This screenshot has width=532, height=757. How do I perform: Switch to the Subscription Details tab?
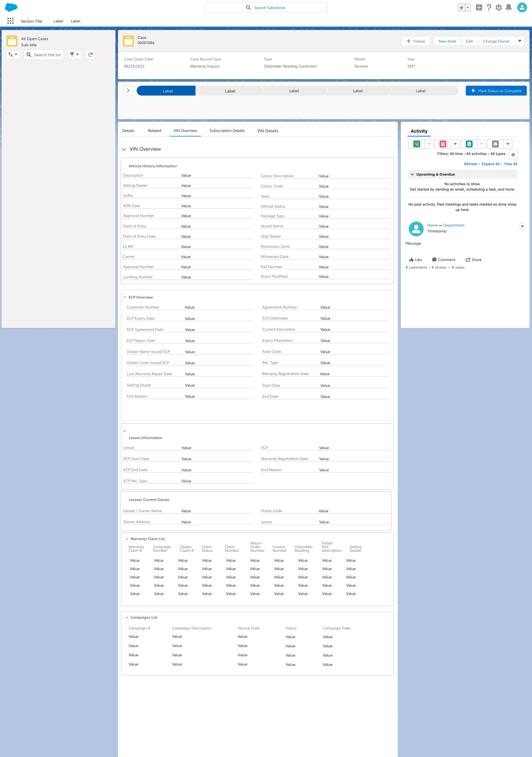tap(227, 131)
